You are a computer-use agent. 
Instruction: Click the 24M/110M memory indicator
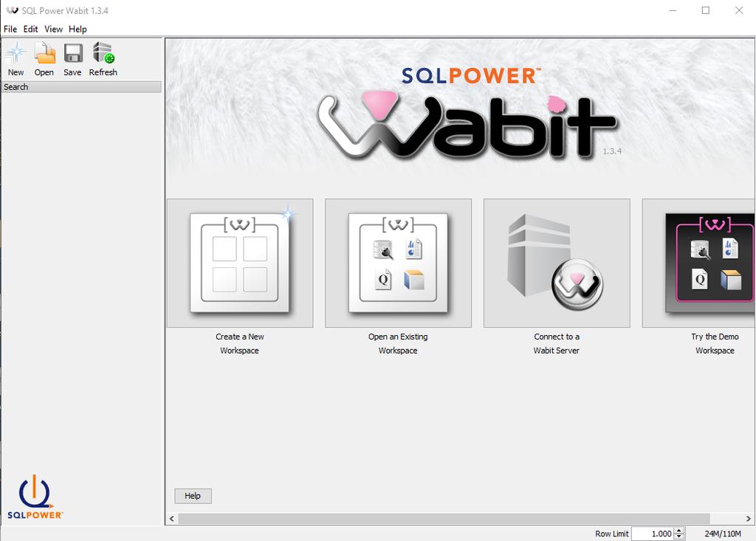tap(723, 534)
